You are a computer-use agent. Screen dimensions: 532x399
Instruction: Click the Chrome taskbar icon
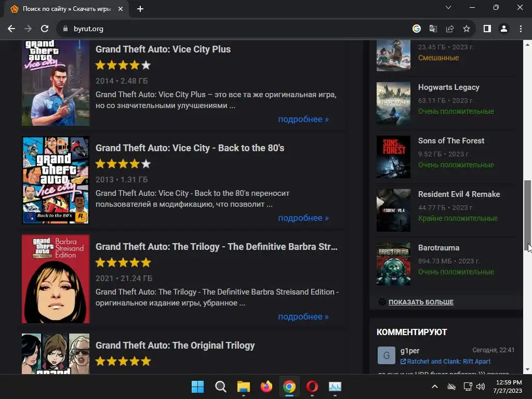289,387
